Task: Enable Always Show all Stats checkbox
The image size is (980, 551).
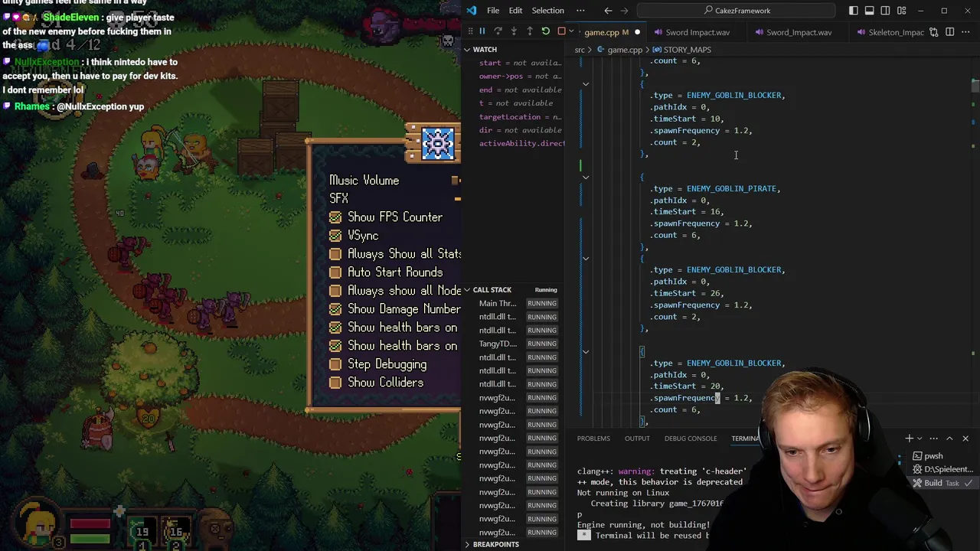Action: [x=335, y=254]
